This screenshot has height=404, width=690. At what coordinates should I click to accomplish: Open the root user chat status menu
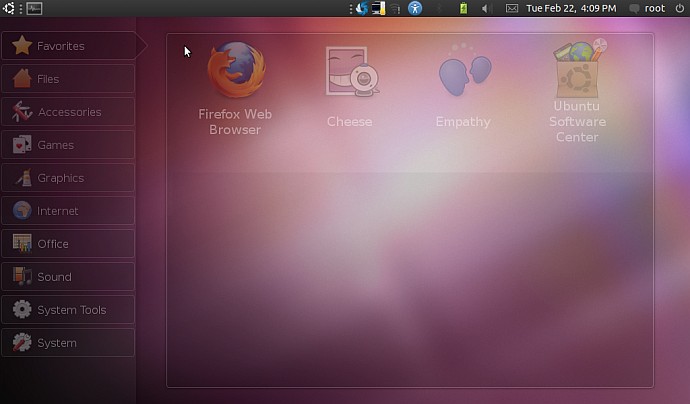click(x=647, y=8)
